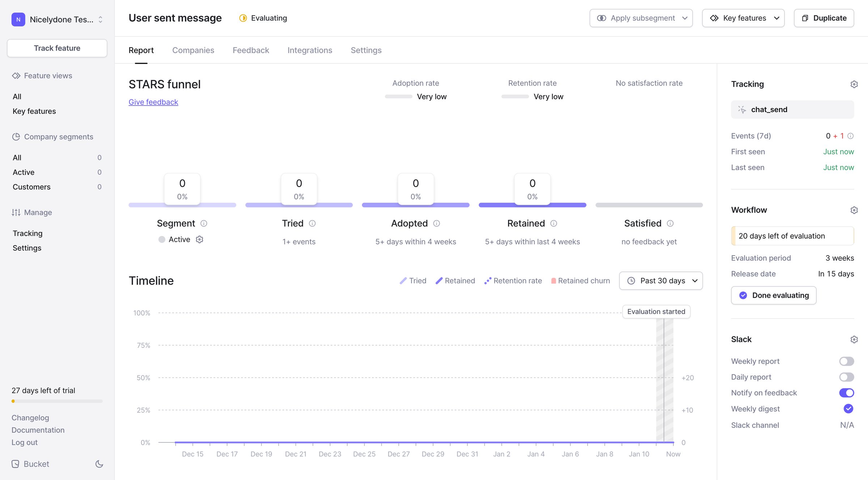Open the Documentation link
Viewport: 868px width, 480px height.
(38, 430)
